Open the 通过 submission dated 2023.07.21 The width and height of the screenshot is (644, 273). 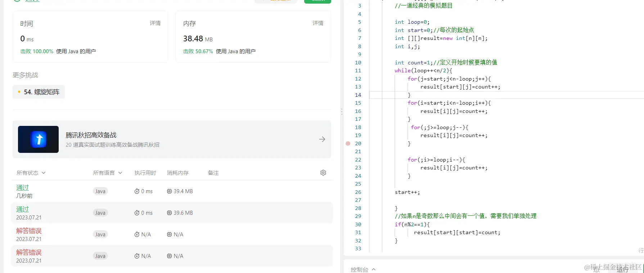(x=22, y=209)
